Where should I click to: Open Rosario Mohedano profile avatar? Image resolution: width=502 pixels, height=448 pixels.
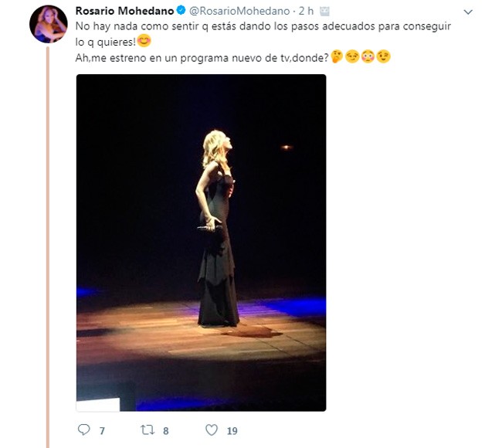(x=49, y=24)
